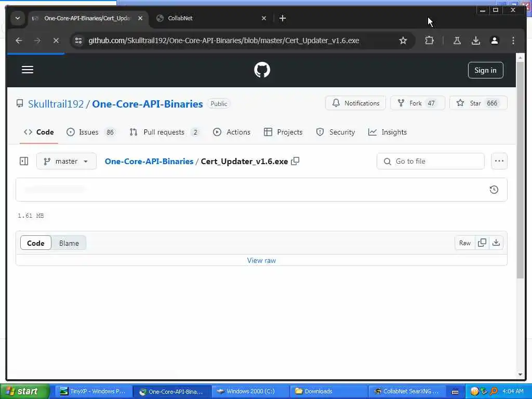Image resolution: width=532 pixels, height=399 pixels.
Task: Switch to the CollabNet browser tab
Action: point(210,18)
